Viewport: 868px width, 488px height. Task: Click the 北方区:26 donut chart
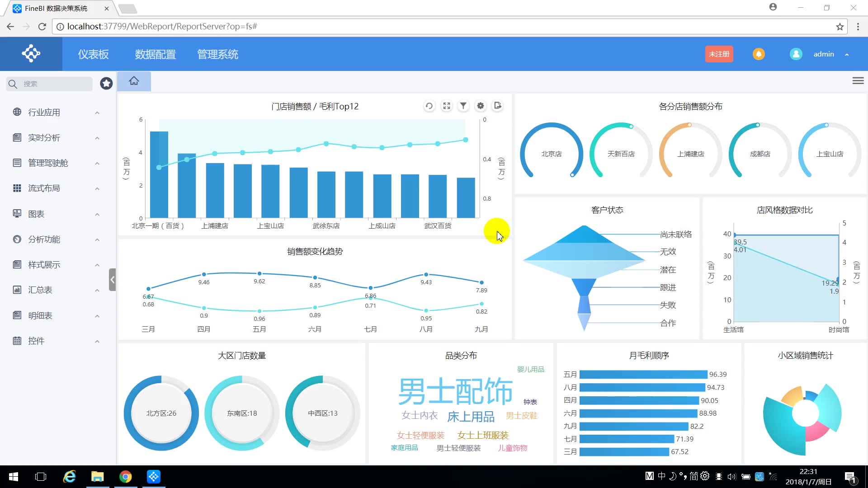(x=161, y=413)
